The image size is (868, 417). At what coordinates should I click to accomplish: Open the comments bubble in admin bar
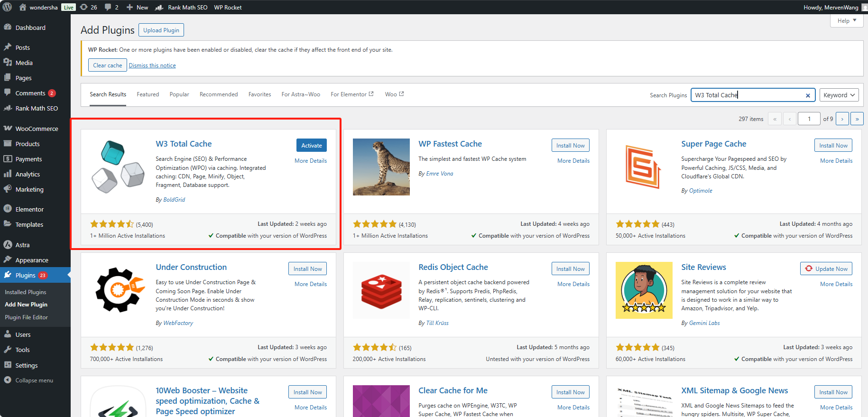click(x=111, y=7)
